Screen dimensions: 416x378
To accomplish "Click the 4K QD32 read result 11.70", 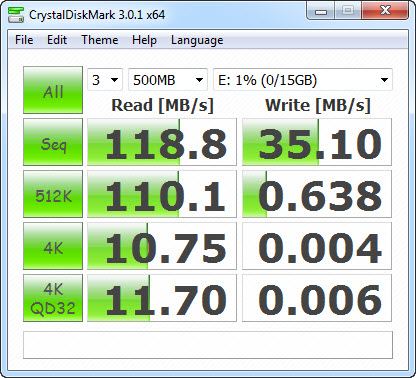I will tap(162, 298).
